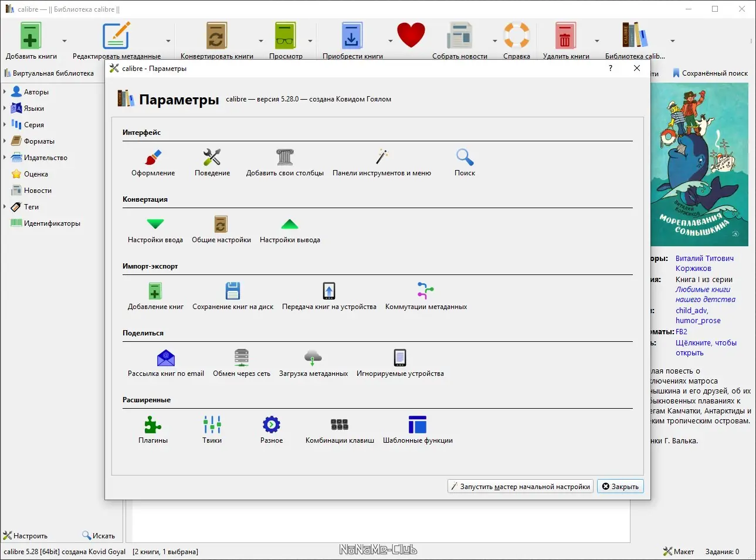Open Игнорируемые устройства settings
The width and height of the screenshot is (756, 560).
[400, 363]
